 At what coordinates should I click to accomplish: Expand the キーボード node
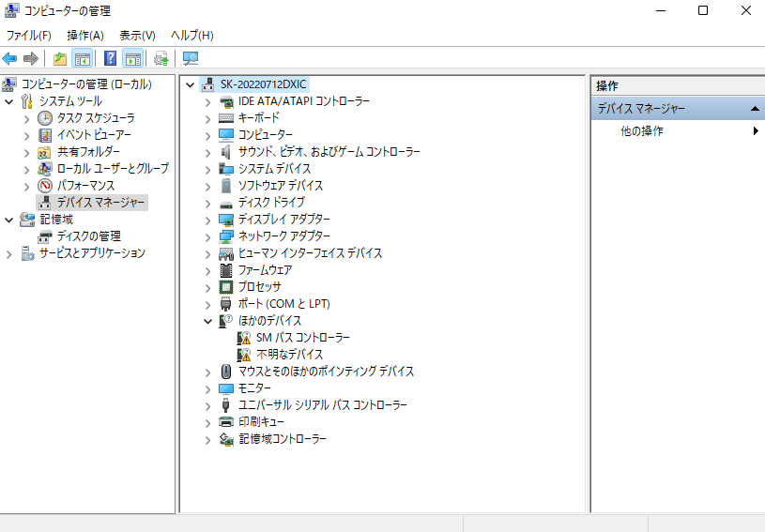pos(207,118)
